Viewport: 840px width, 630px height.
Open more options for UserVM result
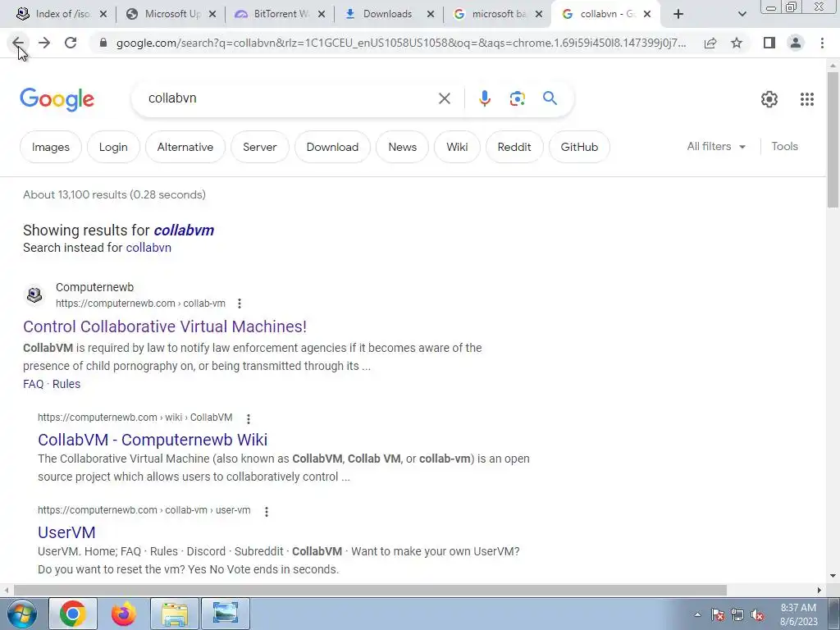[267, 511]
